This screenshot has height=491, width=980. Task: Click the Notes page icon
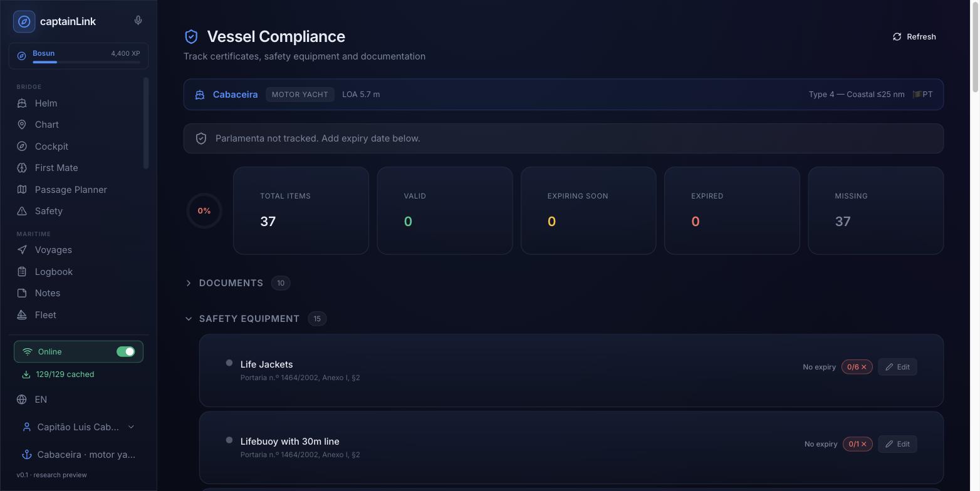(x=22, y=293)
